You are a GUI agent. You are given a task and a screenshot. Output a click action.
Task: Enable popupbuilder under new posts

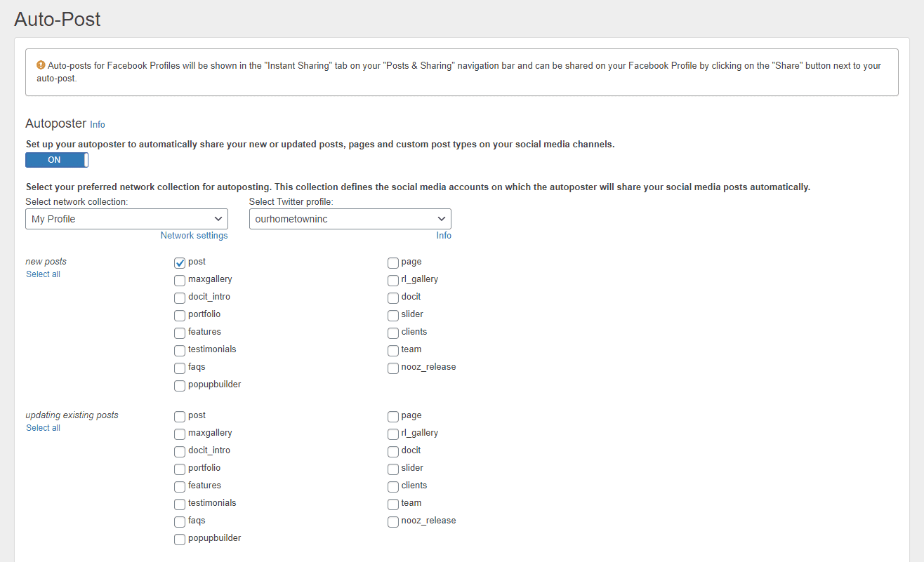coord(180,386)
